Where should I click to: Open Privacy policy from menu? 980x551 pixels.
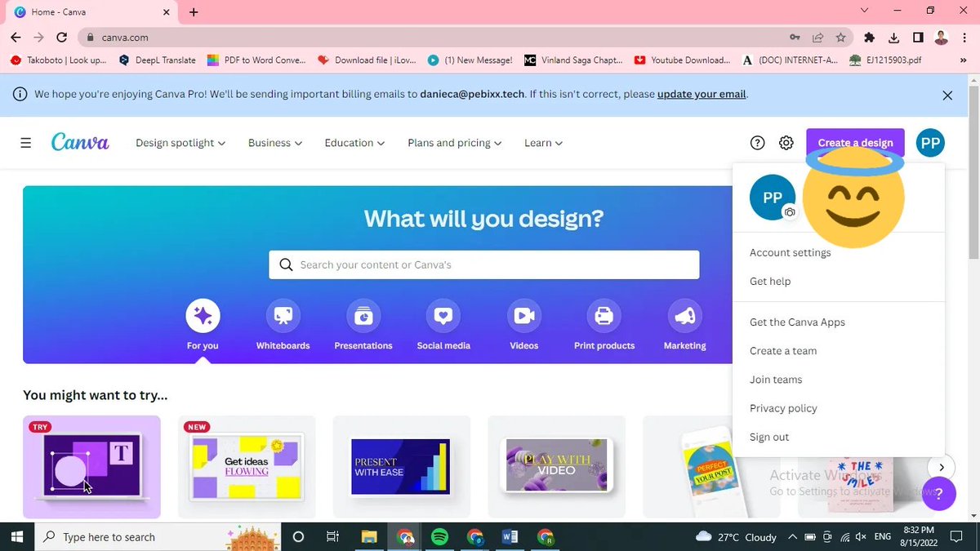783,408
